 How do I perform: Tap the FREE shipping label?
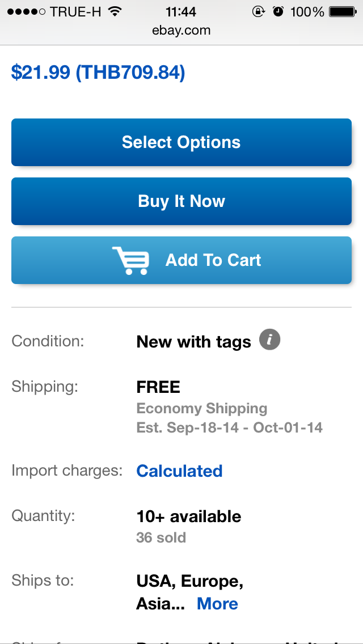pyautogui.click(x=158, y=387)
